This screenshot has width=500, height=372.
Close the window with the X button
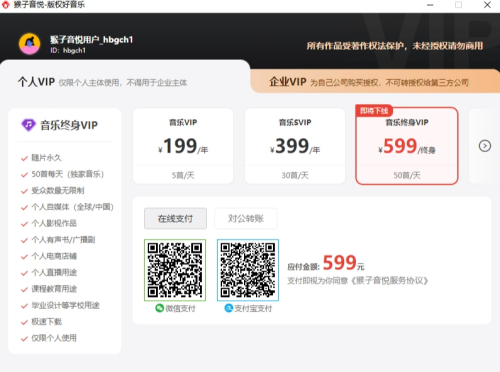point(487,5)
